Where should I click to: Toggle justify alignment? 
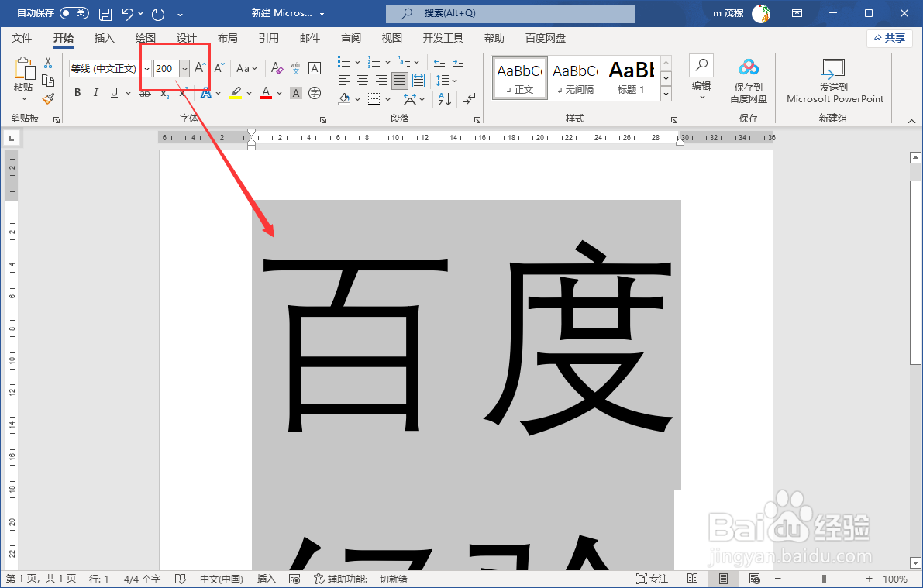point(400,81)
